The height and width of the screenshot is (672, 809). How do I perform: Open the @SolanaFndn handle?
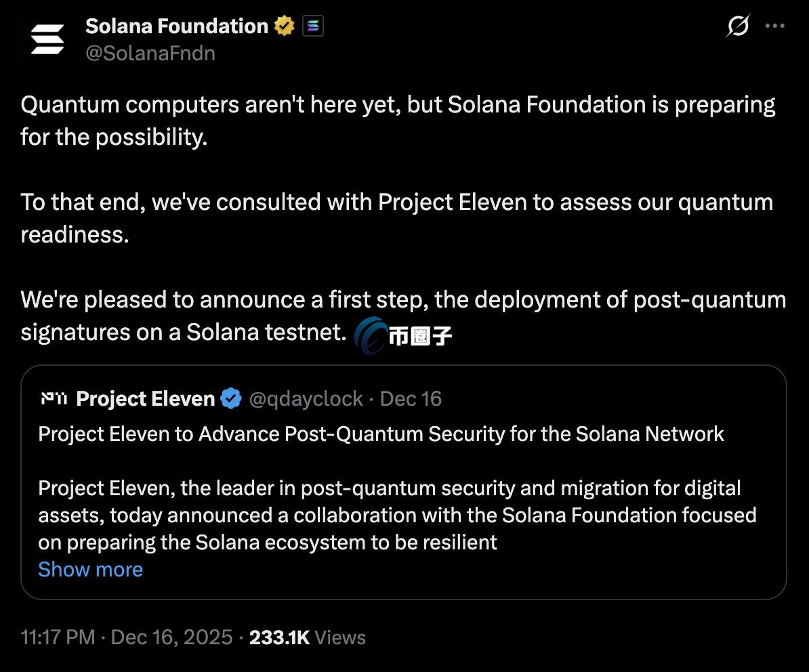pos(150,52)
